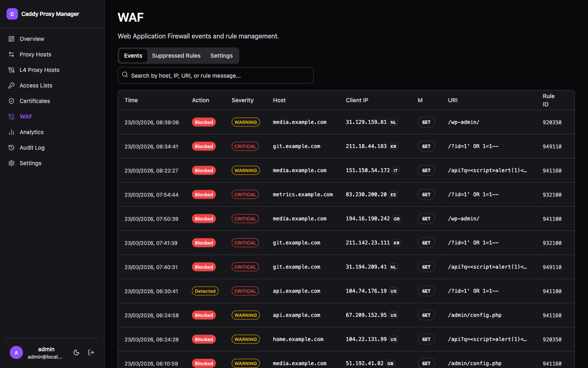This screenshot has width=588, height=368.
Task: Open Analytics via the chart icon
Action: coord(11,132)
